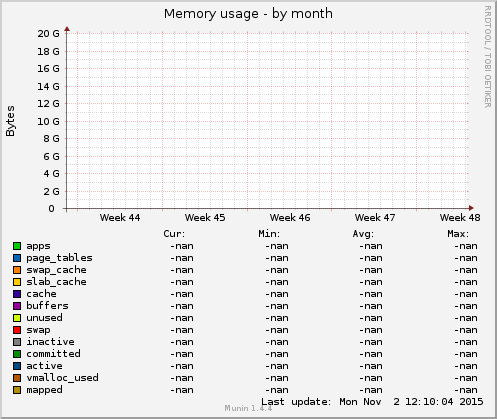Click the mapped olive legend swatch
Viewport: 497px width, 419px height.
click(17, 390)
